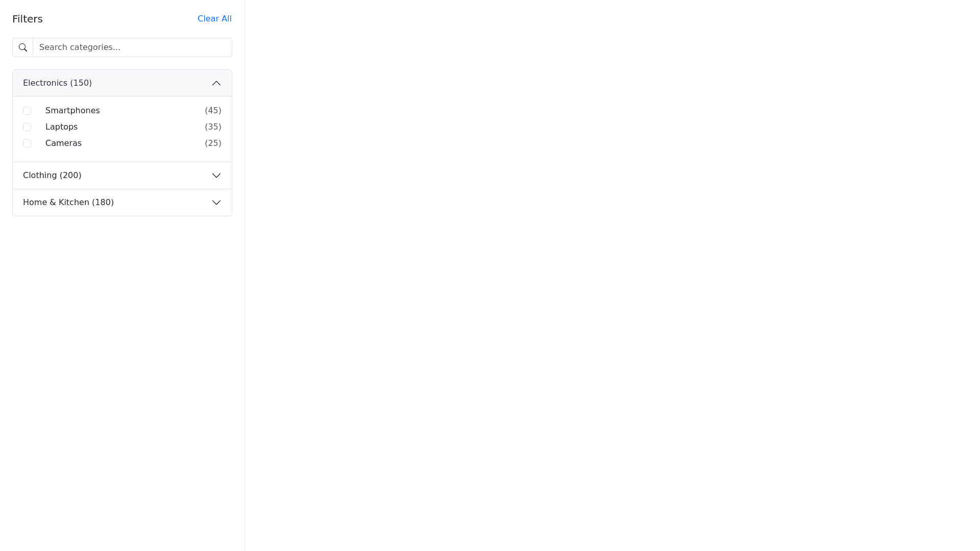This screenshot has width=980, height=551.
Task: Click the Clear All link
Action: (x=214, y=19)
